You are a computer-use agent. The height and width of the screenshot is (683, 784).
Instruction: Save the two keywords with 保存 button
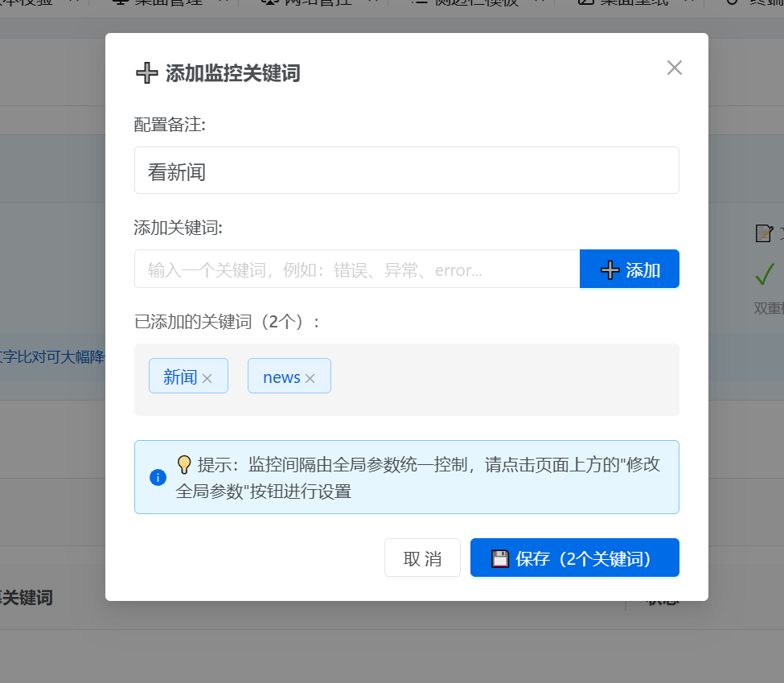574,558
